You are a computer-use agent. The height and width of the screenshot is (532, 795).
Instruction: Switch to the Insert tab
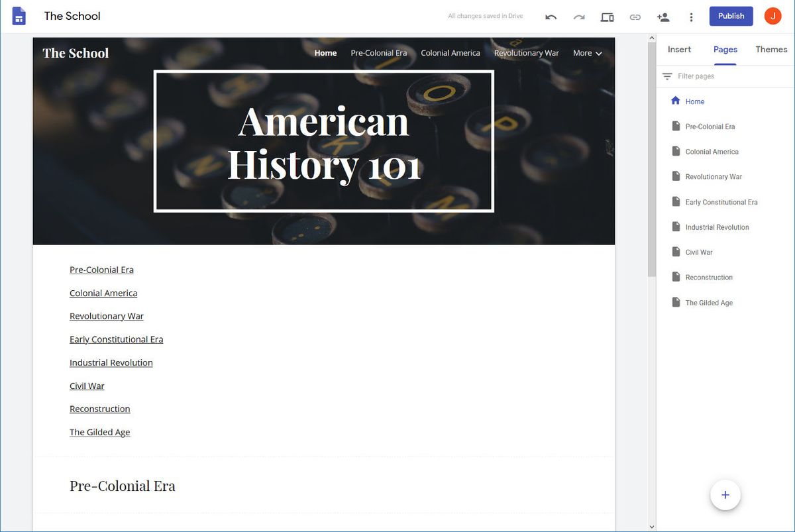(x=679, y=49)
